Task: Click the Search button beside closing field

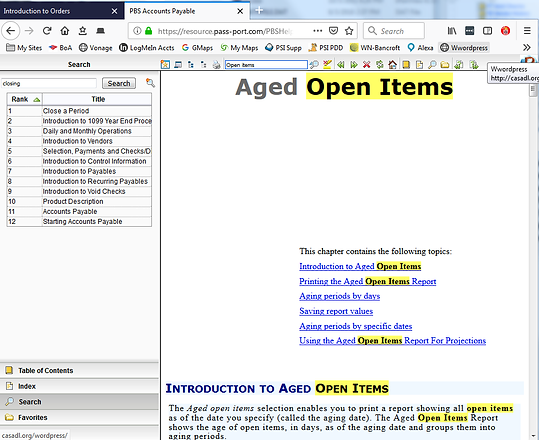Action: [119, 83]
